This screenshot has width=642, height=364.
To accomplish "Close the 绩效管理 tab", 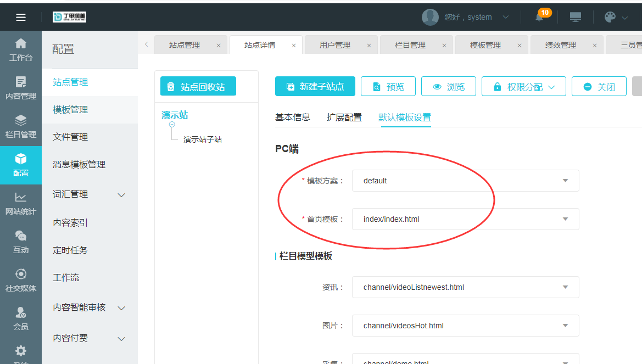I will pyautogui.click(x=595, y=46).
